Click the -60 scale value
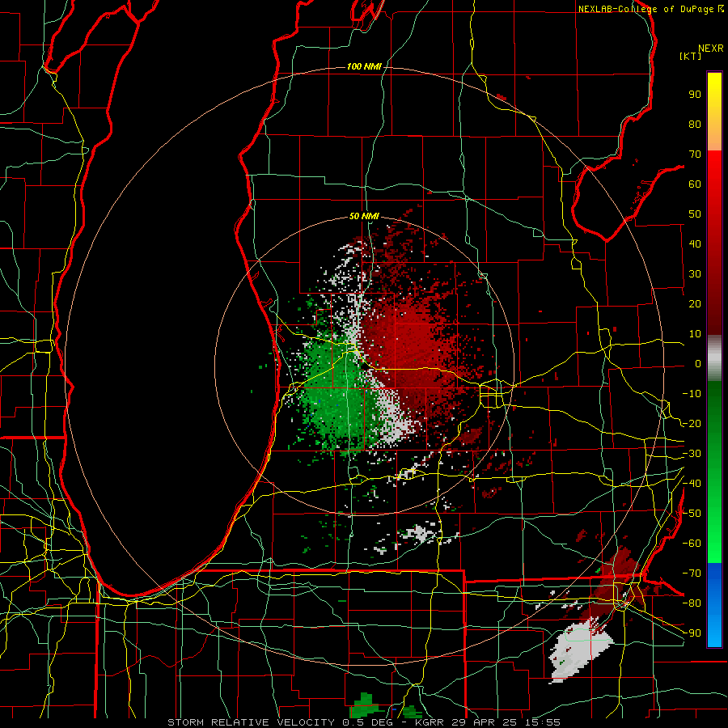 (x=692, y=544)
